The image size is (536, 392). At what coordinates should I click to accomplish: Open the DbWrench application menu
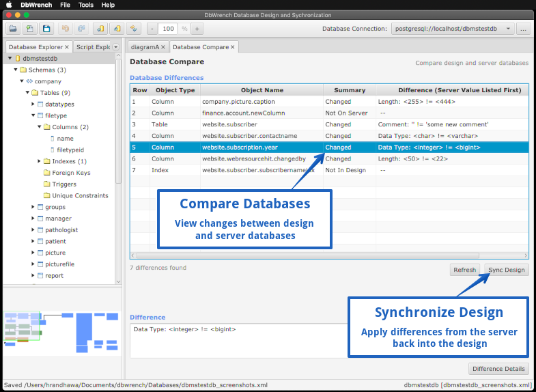36,5
